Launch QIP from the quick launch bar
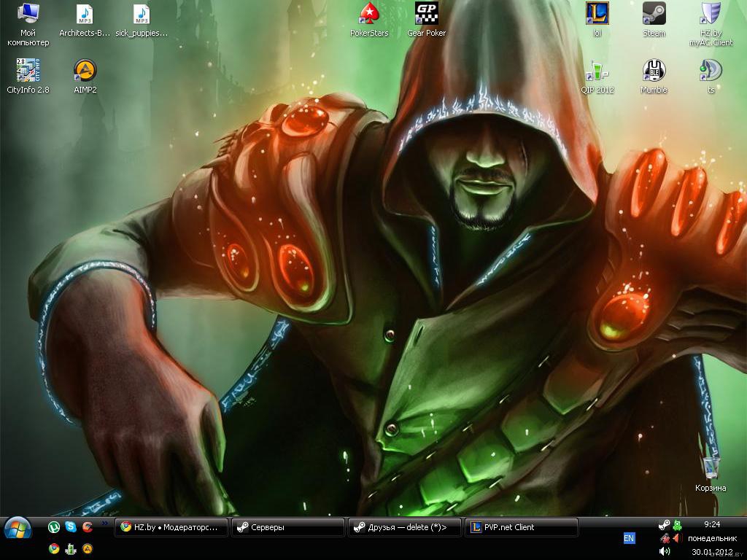 (71, 548)
